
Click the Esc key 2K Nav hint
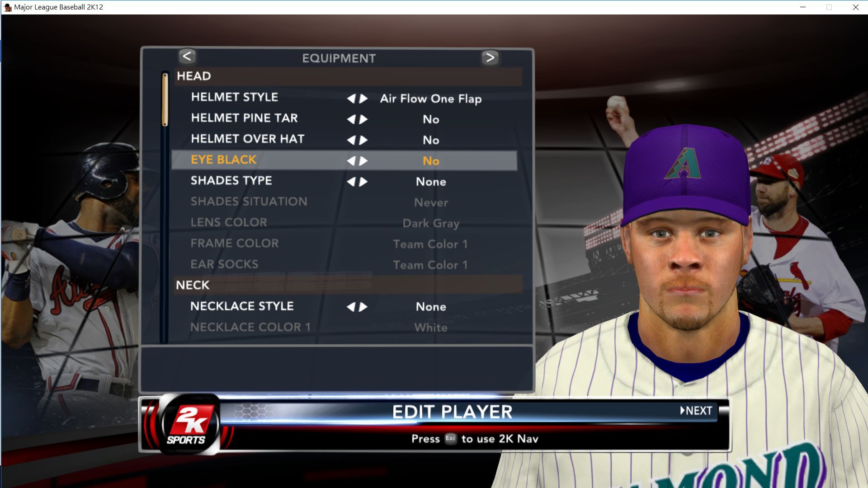tap(451, 438)
